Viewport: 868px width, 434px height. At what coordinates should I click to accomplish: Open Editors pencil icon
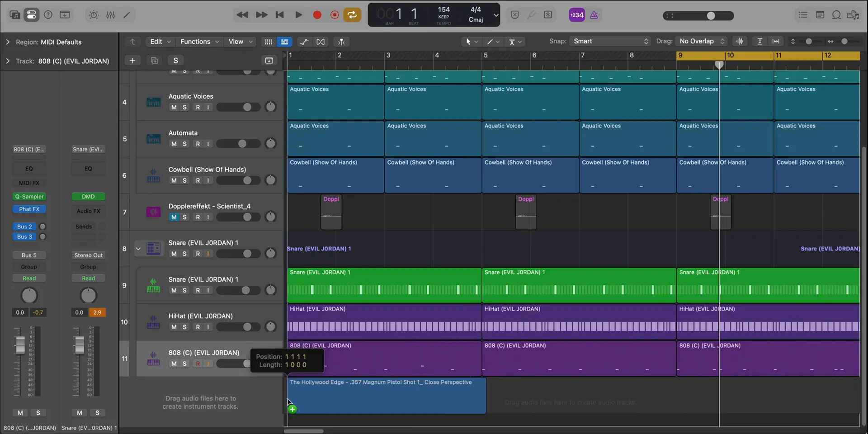[127, 15]
